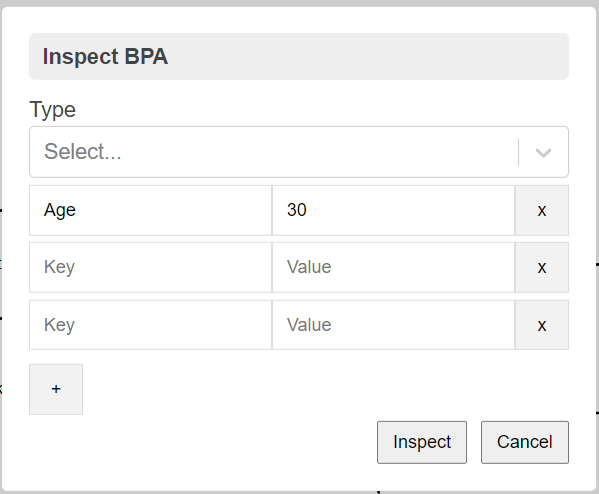
Task: Click the third row Value field
Action: coord(393,325)
